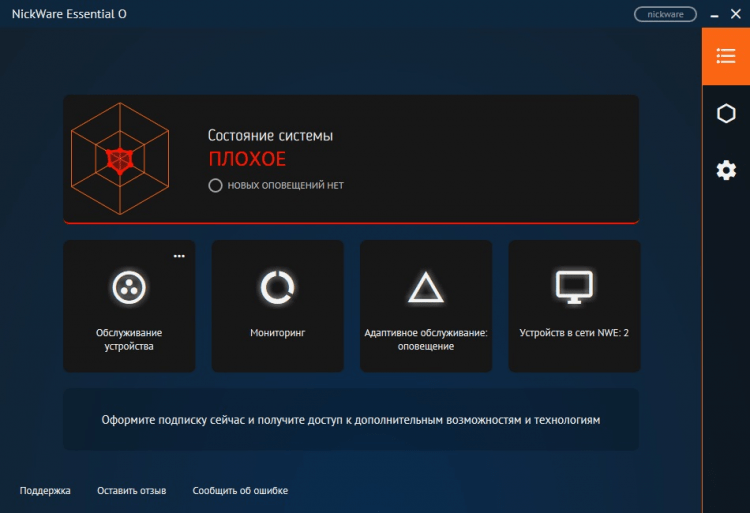Click the red wireframe cube status graphic
This screenshot has width=750, height=513.
tap(120, 159)
